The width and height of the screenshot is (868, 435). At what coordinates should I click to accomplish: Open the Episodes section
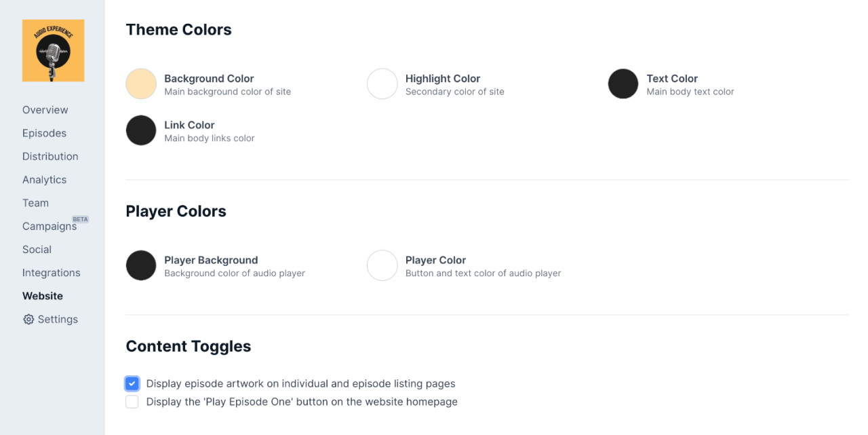pyautogui.click(x=44, y=133)
